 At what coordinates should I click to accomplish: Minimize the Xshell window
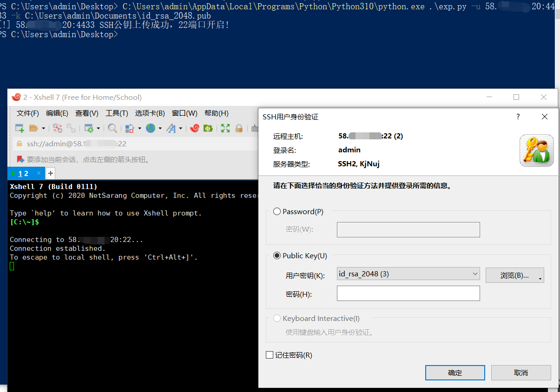tap(489, 97)
